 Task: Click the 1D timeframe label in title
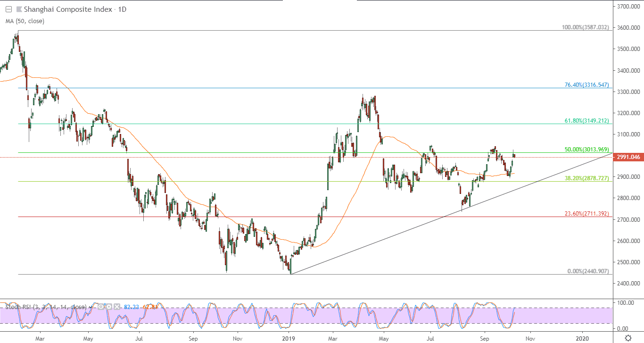[x=123, y=9]
